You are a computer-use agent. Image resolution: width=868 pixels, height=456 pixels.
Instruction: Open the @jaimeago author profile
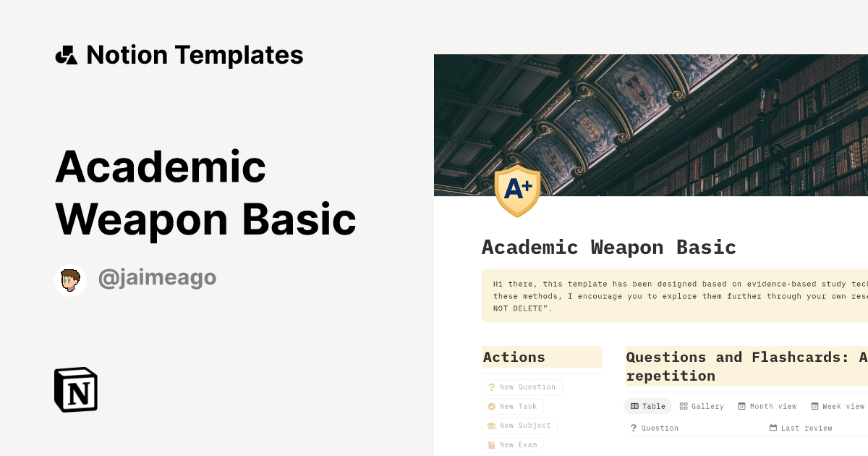(x=157, y=277)
